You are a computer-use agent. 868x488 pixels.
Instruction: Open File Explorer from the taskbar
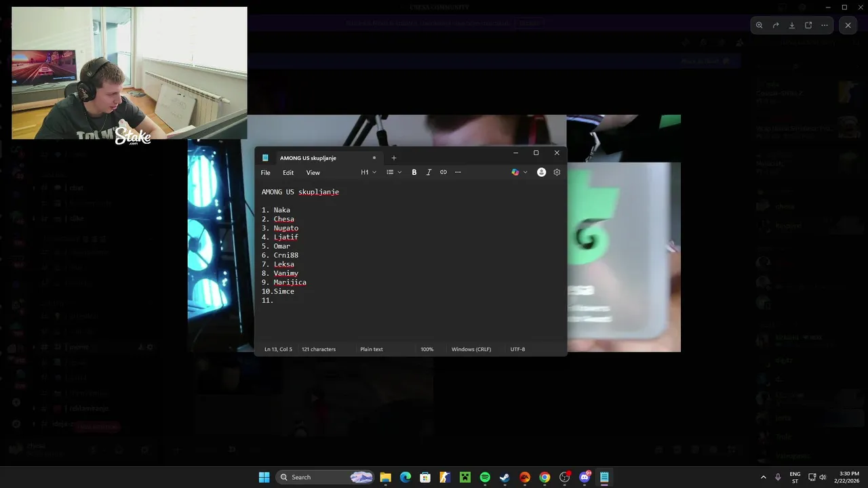(x=385, y=477)
